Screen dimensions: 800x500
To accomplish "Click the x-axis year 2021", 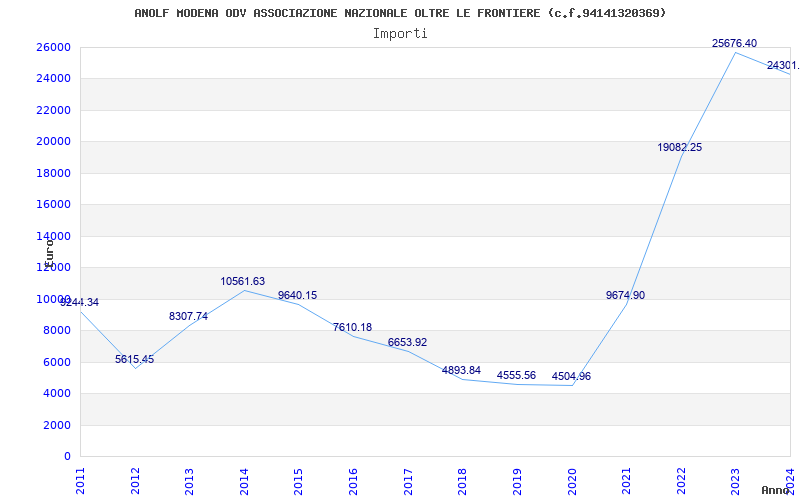I will pos(627,482).
